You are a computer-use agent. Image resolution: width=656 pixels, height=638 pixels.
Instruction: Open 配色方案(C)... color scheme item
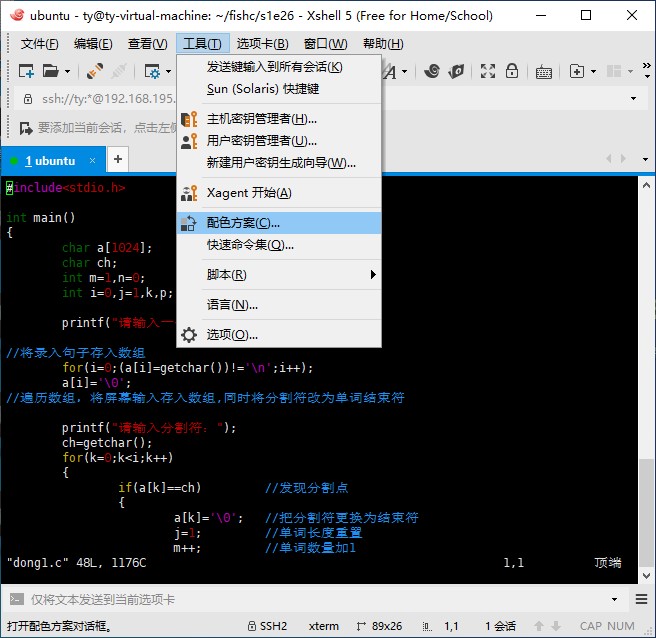[x=279, y=223]
